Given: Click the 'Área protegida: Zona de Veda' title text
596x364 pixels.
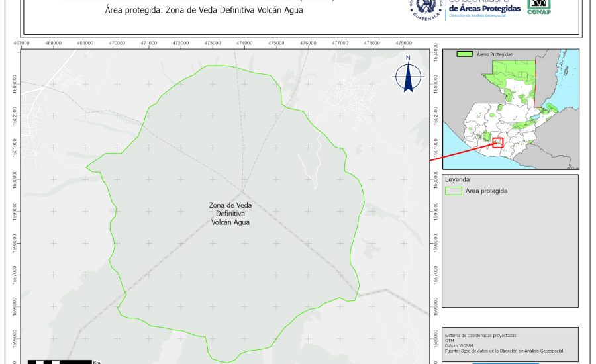Looking at the screenshot, I should point(199,11).
